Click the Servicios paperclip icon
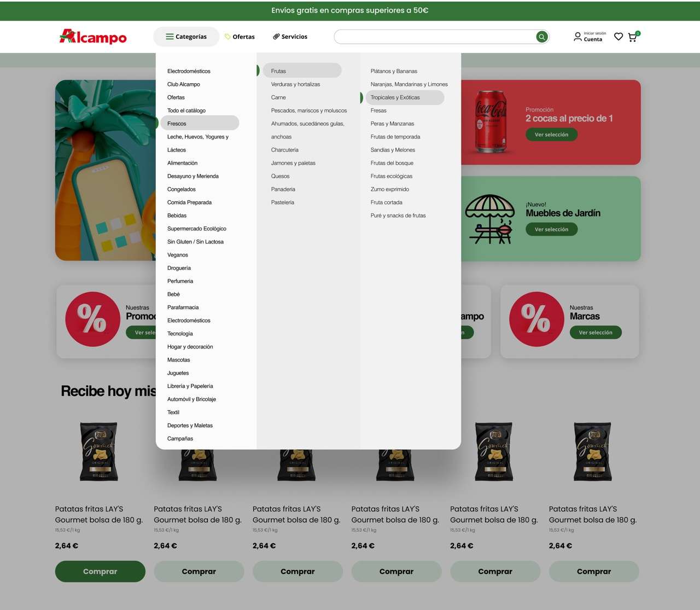This screenshot has width=700, height=610. pyautogui.click(x=276, y=37)
